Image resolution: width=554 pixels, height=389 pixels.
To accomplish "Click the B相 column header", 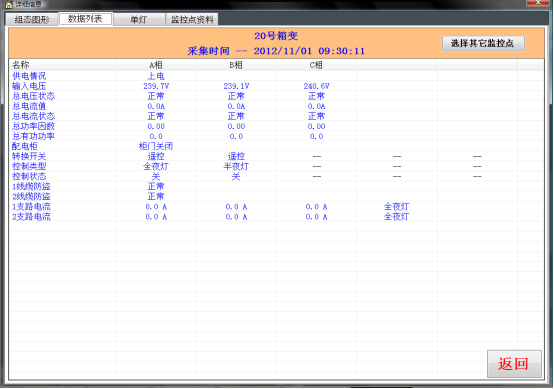I will tap(236, 65).
